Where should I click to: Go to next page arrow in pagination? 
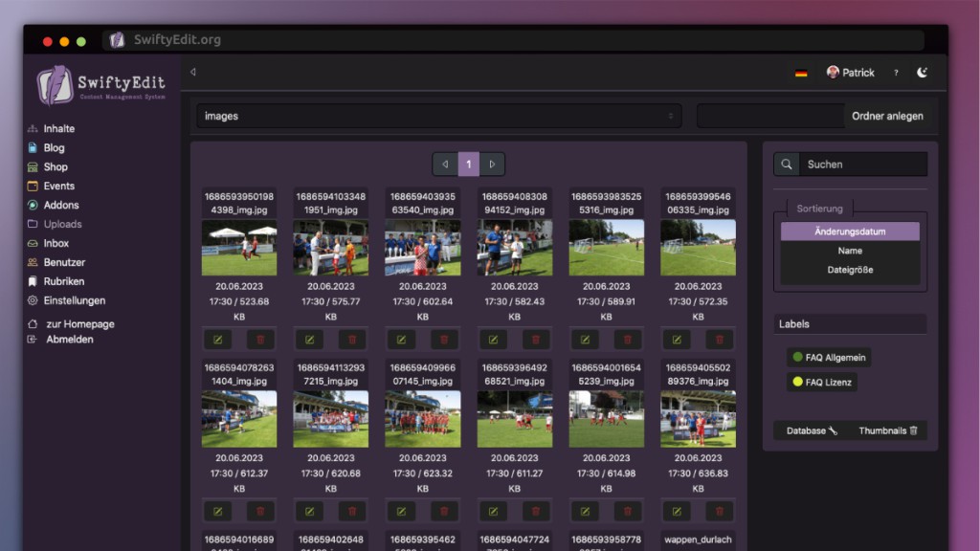[x=492, y=165]
